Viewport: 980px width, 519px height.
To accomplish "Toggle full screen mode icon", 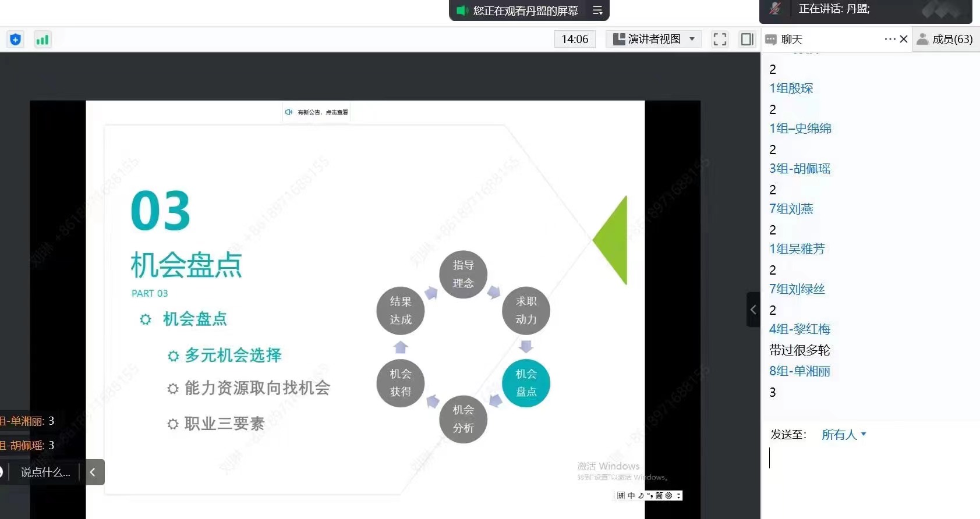I will pos(720,40).
